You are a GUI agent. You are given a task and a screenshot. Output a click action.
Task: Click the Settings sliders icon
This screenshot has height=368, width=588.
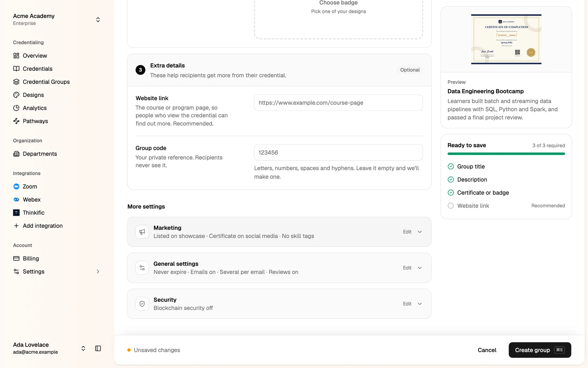point(16,272)
